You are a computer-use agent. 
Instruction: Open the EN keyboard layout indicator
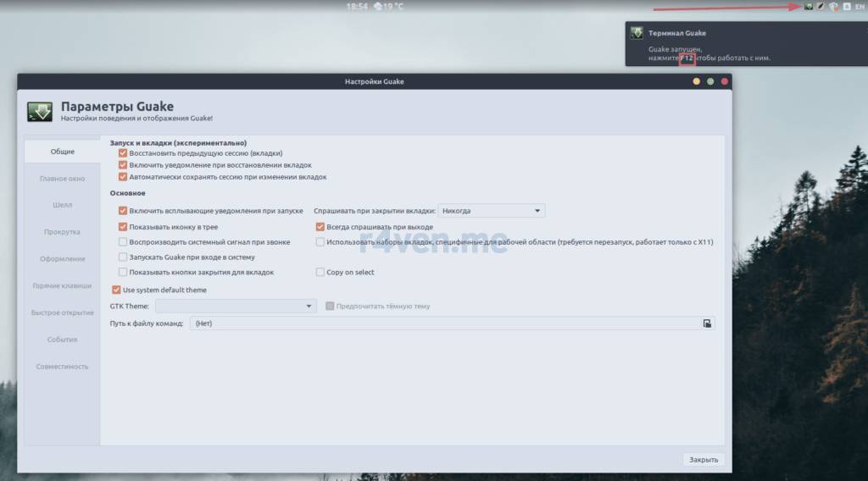pyautogui.click(x=860, y=7)
